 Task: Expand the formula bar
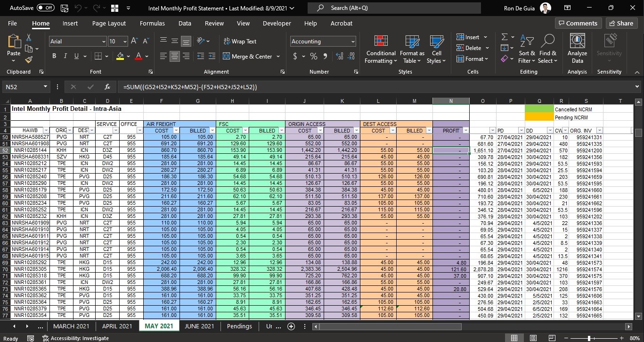point(637,87)
